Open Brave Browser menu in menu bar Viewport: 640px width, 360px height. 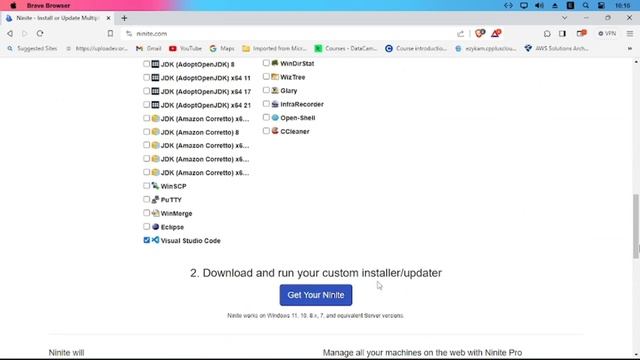pos(48,5)
